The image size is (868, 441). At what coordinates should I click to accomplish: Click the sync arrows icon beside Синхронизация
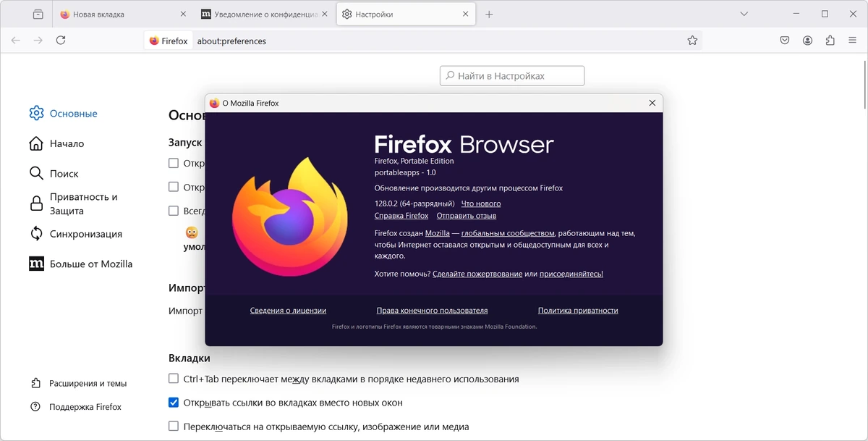point(36,234)
